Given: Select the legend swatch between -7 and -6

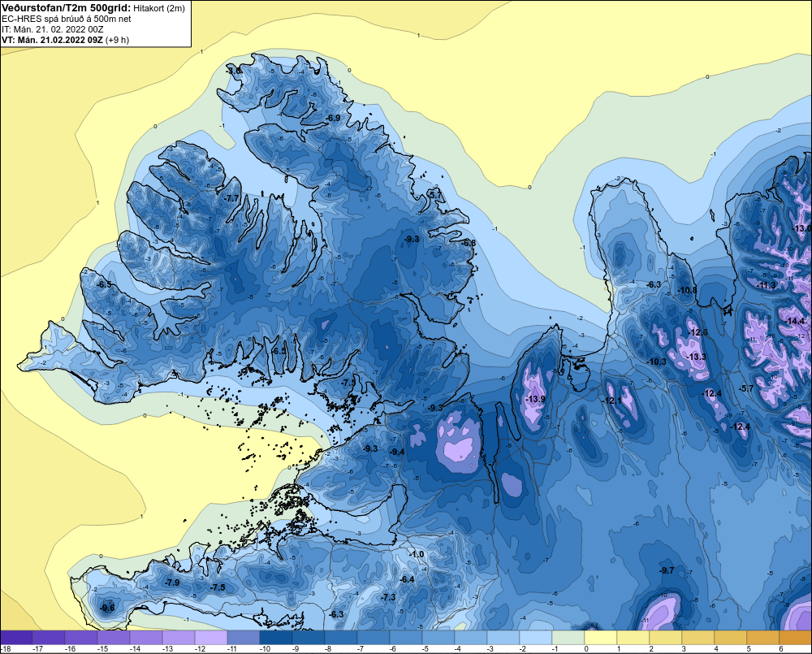Looking at the screenshot, I should tap(374, 638).
